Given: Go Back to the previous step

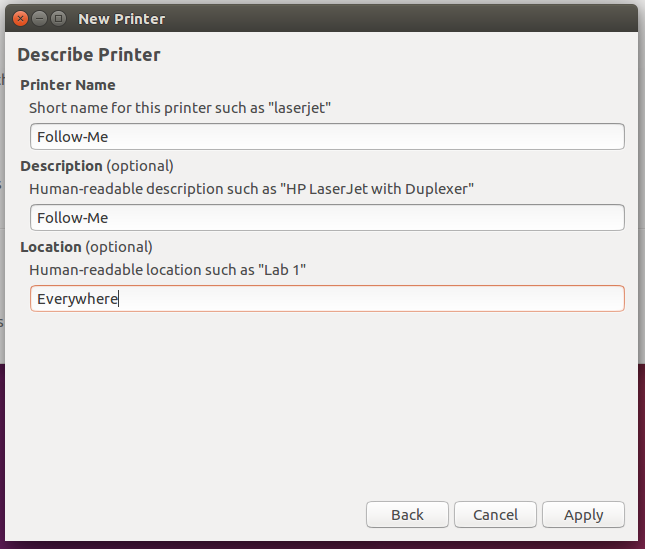Looking at the screenshot, I should point(407,514).
